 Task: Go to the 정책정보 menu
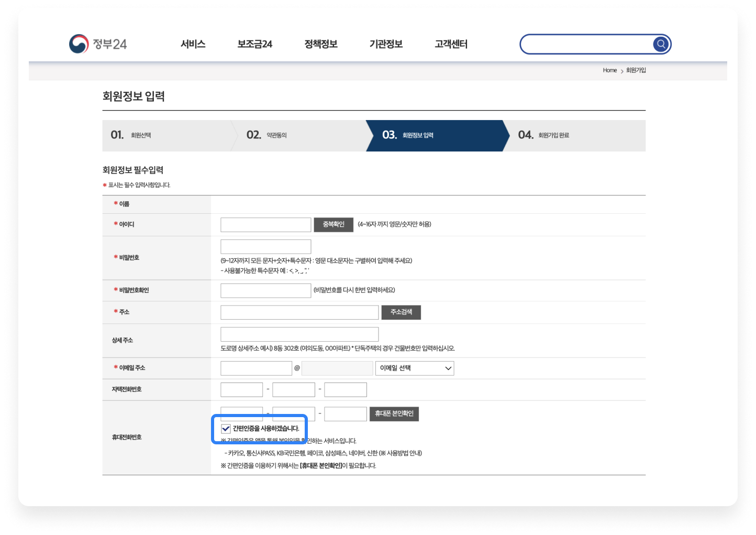pyautogui.click(x=321, y=44)
